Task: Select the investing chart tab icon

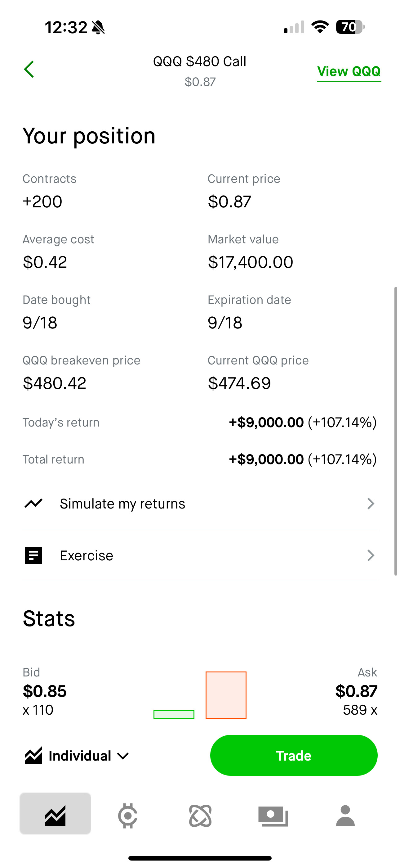Action: click(55, 816)
